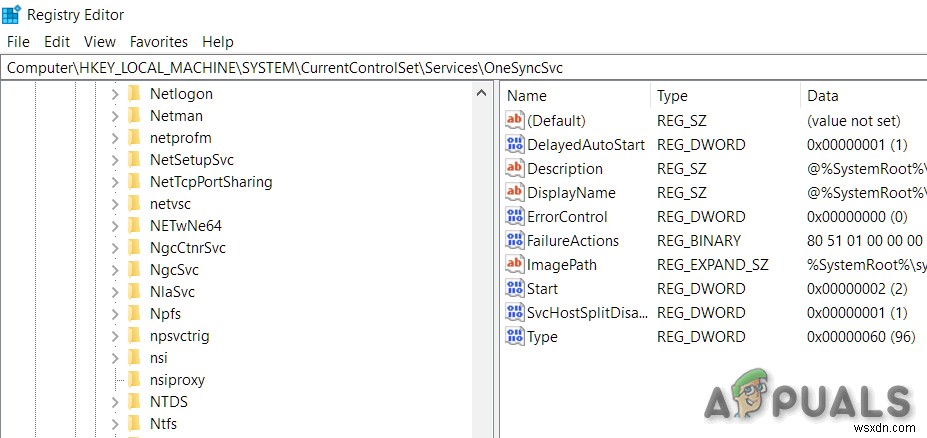Expand the Netman tree node
This screenshot has width=927, height=438.
pyautogui.click(x=115, y=116)
